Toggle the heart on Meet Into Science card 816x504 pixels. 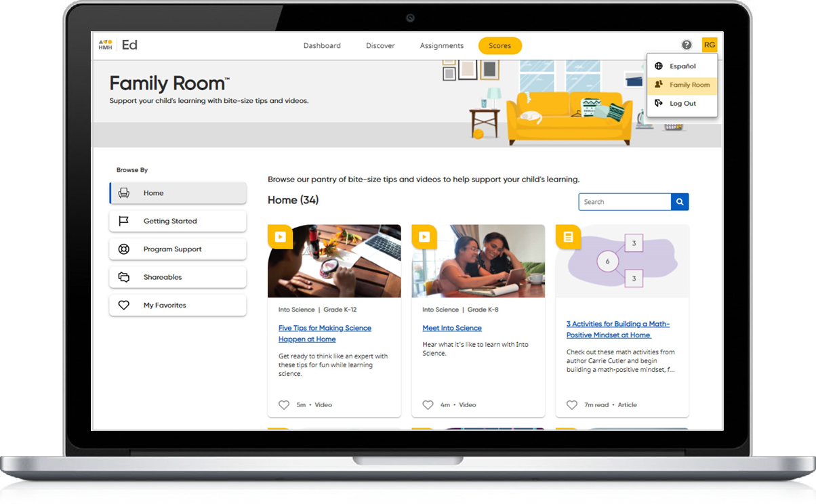428,405
